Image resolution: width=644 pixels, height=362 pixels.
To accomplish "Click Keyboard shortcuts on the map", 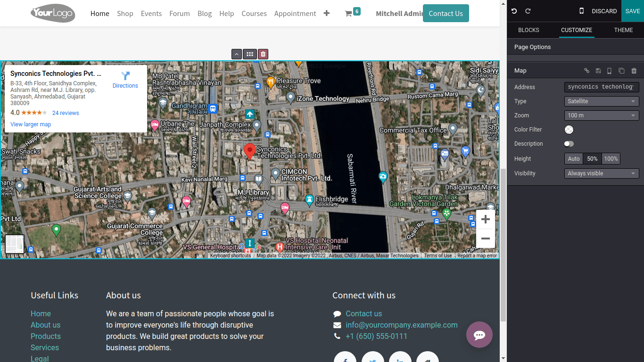I will click(231, 255).
